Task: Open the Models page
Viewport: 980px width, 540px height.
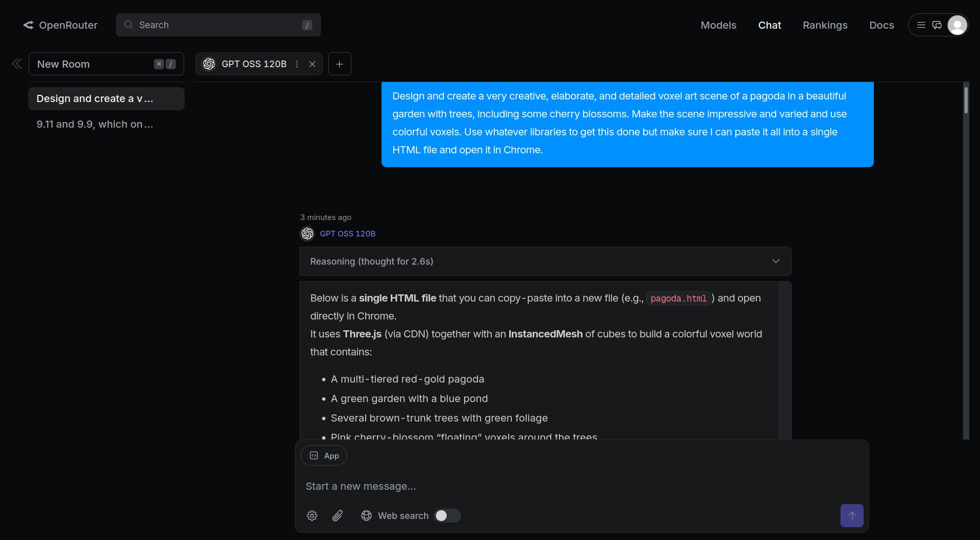Action: [x=718, y=25]
